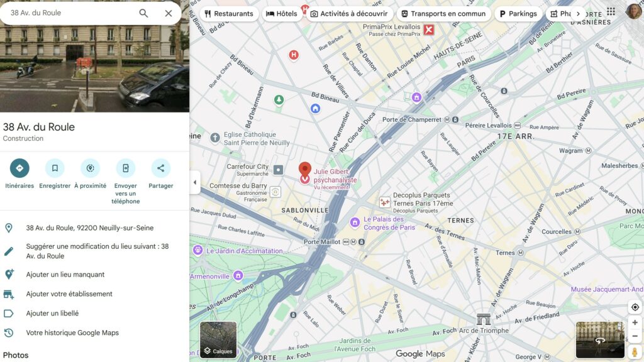Click Le Palais des Congrès de Paris marker
This screenshot has width=644, height=362.
(x=355, y=222)
